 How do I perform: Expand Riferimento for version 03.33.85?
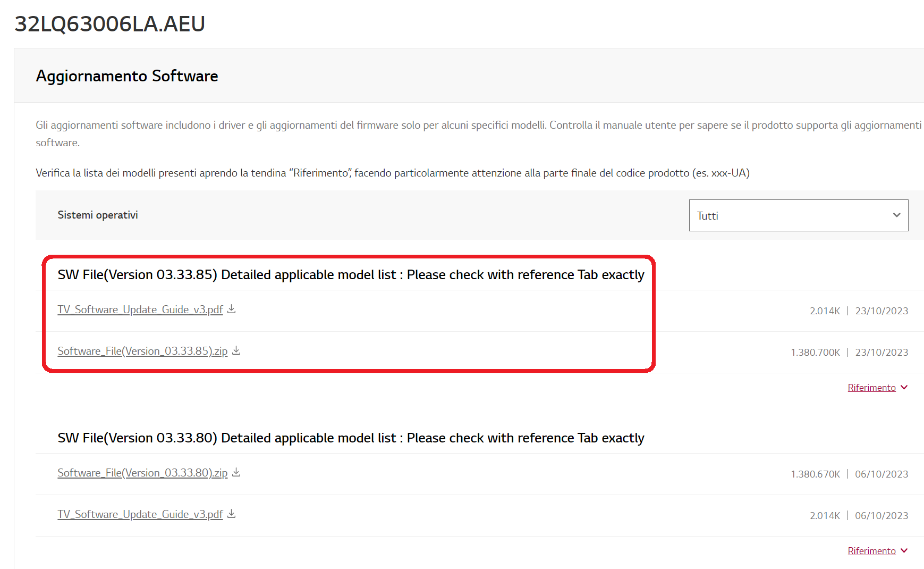[871, 388]
